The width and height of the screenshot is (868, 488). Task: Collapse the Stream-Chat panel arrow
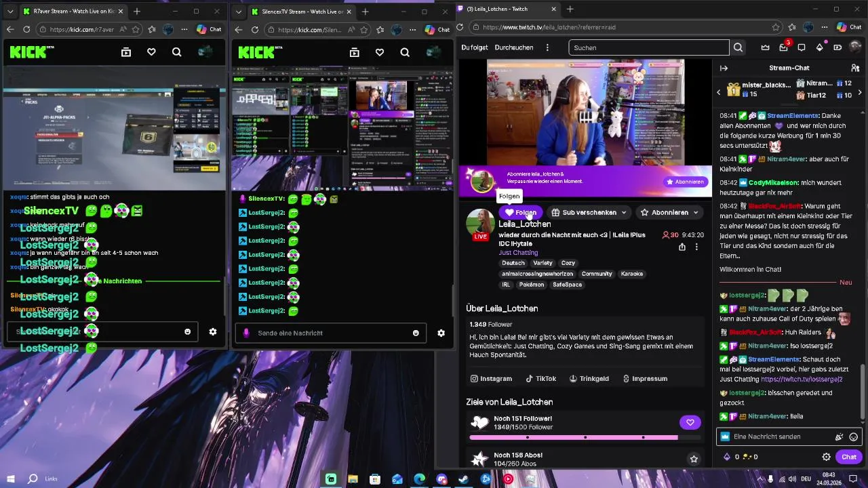pos(724,68)
